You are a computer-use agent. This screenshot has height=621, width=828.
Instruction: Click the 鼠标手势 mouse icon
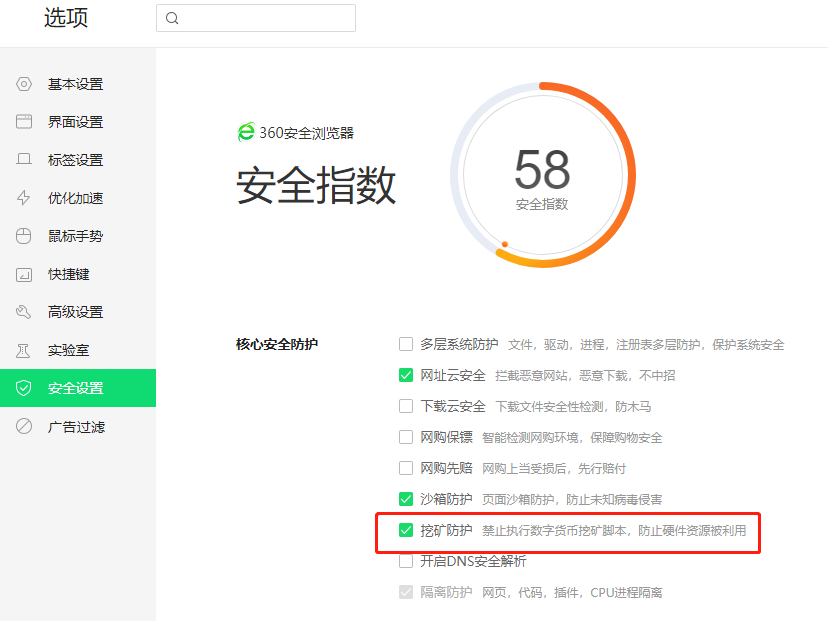[24, 236]
